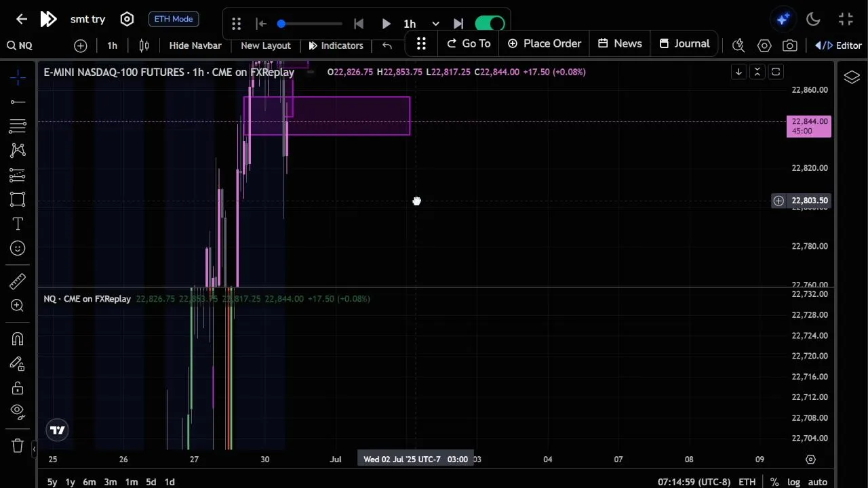
Task: Open the Journal panel
Action: coord(684,43)
